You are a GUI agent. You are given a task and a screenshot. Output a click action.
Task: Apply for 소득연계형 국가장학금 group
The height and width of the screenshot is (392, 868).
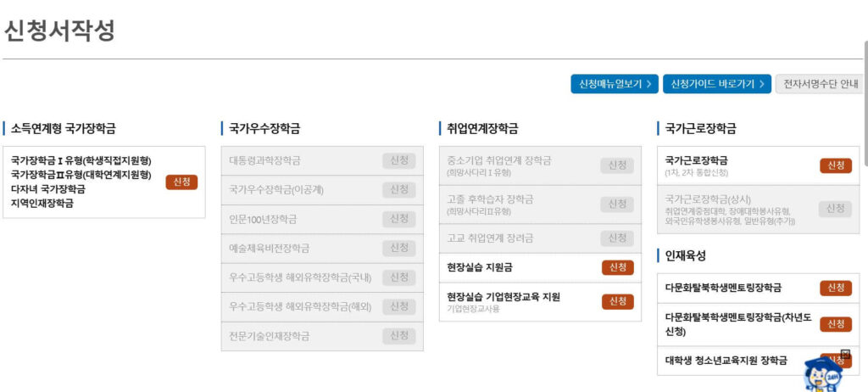181,182
